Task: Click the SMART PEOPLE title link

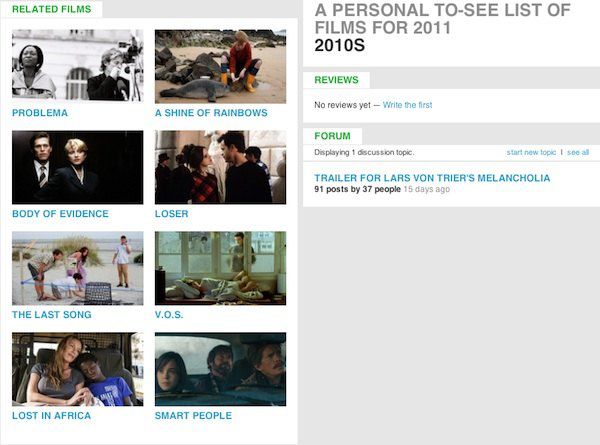Action: click(193, 416)
